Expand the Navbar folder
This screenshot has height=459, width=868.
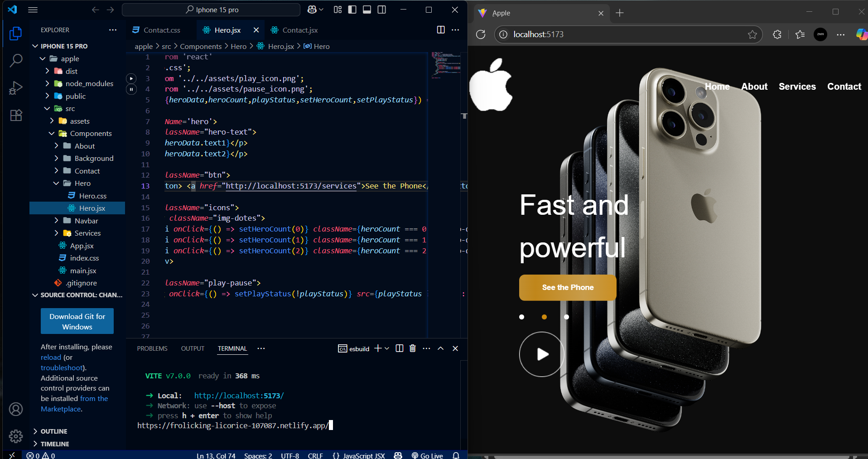(x=86, y=221)
